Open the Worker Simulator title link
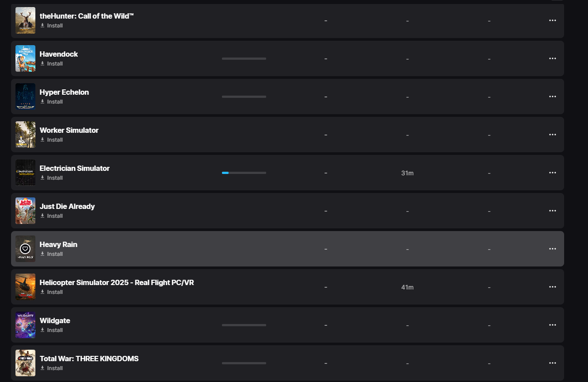The height and width of the screenshot is (382, 588). (x=69, y=130)
